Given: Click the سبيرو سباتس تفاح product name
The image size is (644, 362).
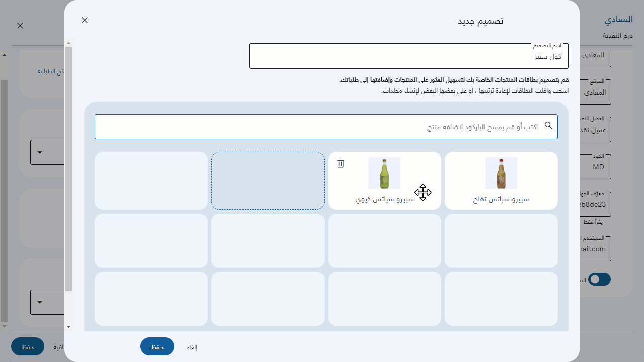Looking at the screenshot, I should click(x=501, y=199).
